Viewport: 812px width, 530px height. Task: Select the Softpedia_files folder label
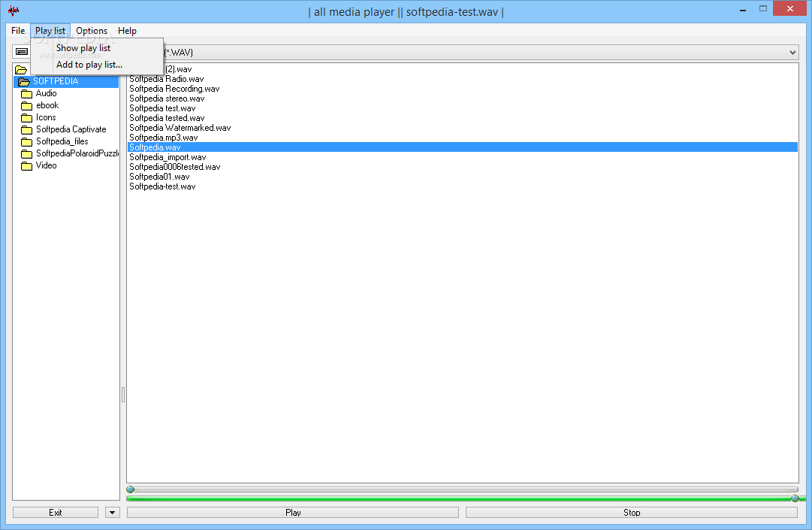62,141
